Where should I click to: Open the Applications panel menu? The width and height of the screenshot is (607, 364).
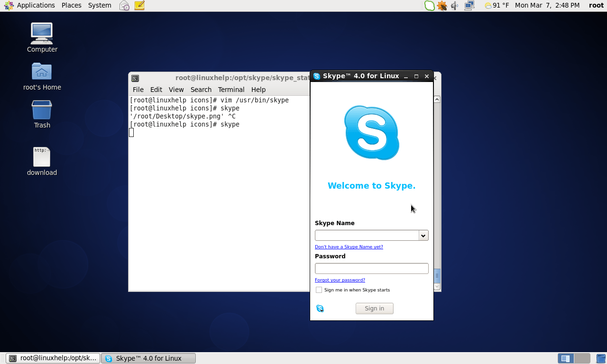(36, 5)
